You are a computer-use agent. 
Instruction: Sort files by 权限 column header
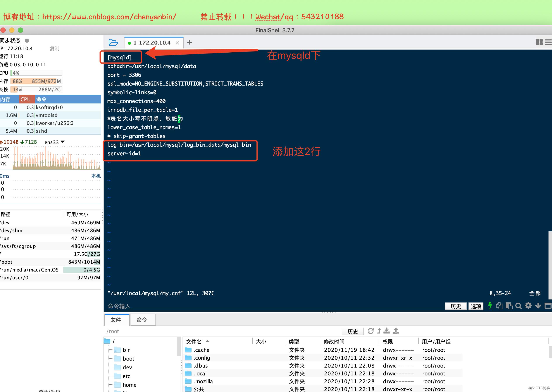tap(399, 341)
